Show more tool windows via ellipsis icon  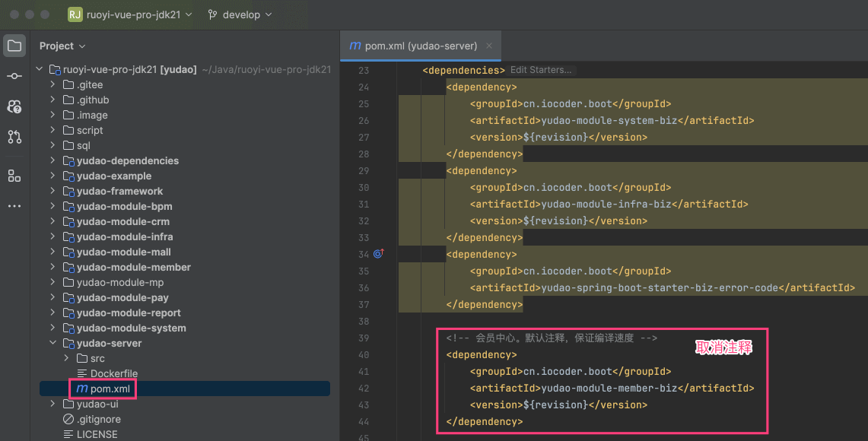[x=14, y=206]
